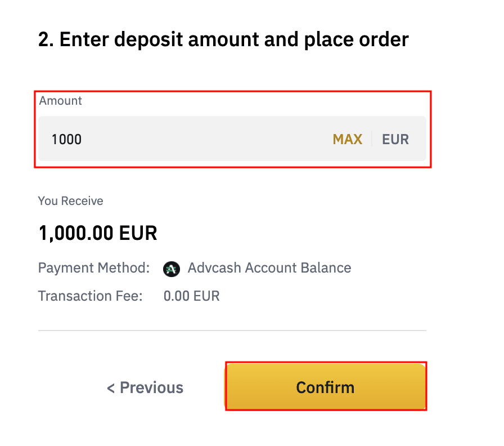Click the MAX amount button
The image size is (504, 446).
(x=347, y=139)
